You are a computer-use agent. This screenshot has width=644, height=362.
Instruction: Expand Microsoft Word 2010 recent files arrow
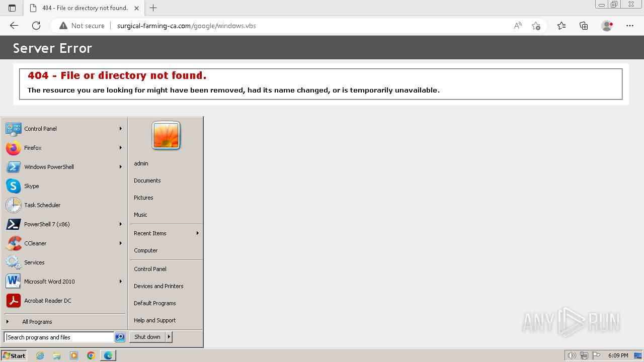click(x=121, y=282)
